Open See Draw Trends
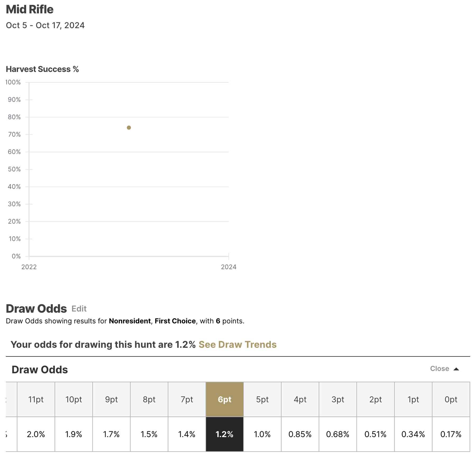The image size is (476, 460). (238, 345)
